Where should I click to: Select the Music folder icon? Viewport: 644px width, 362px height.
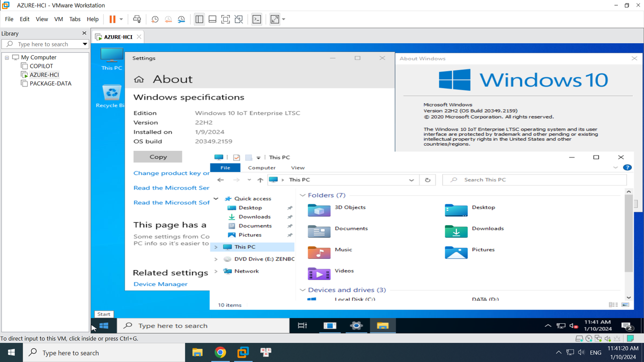(319, 252)
